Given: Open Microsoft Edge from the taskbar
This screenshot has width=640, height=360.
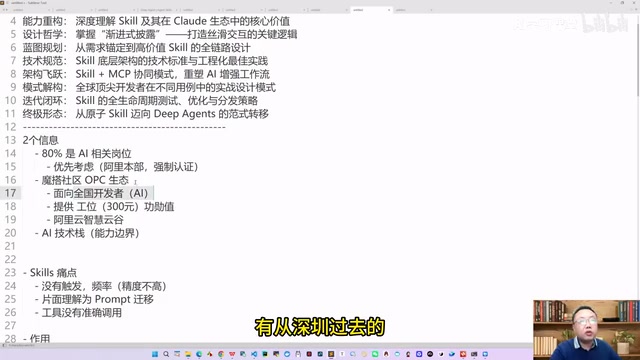Looking at the screenshot, I should pos(199,354).
